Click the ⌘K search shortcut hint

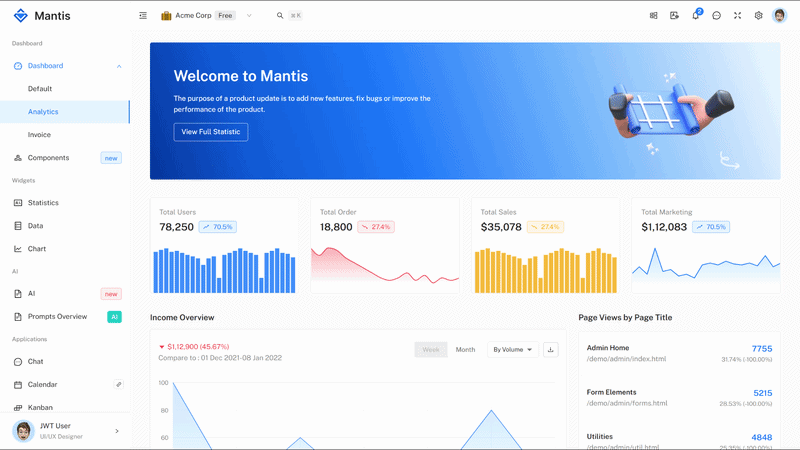pos(295,15)
